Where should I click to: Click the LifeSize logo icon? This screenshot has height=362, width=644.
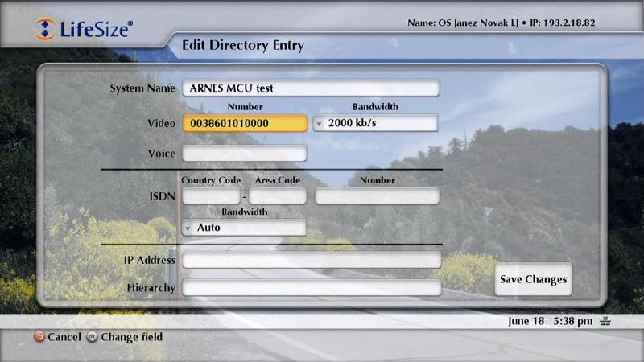click(45, 29)
